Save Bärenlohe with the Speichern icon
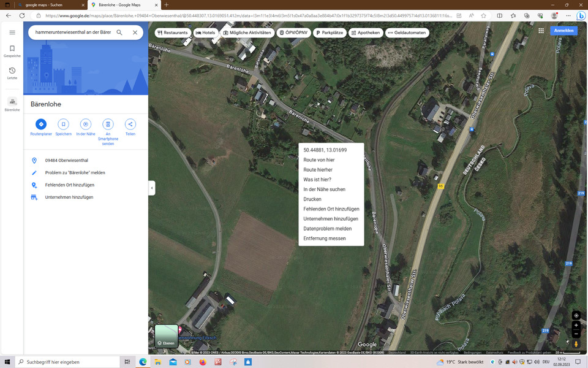The image size is (588, 368). [63, 125]
